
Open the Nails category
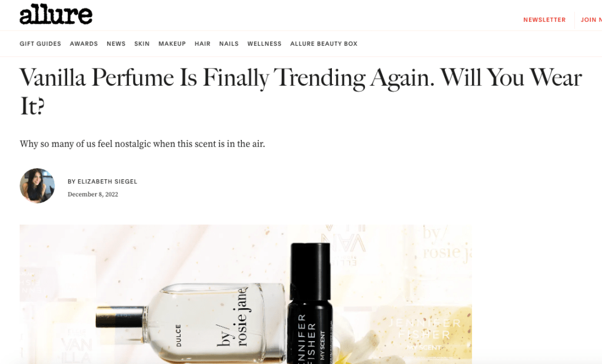click(229, 44)
